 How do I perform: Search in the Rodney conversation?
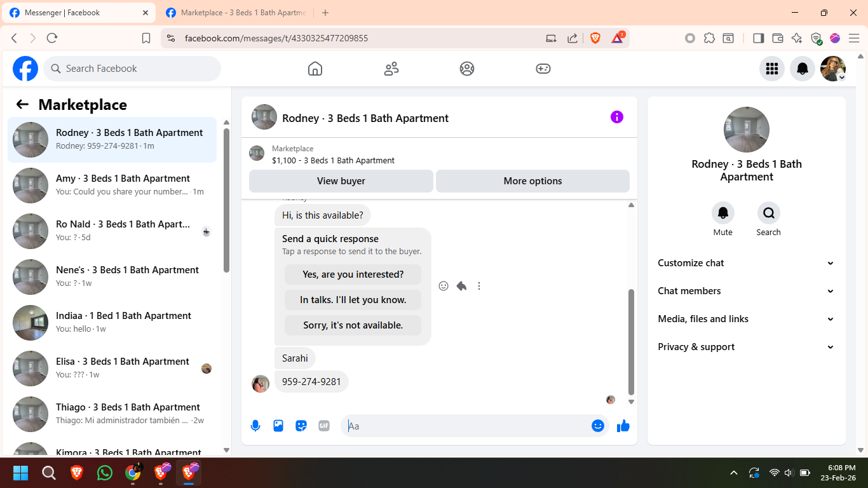769,213
